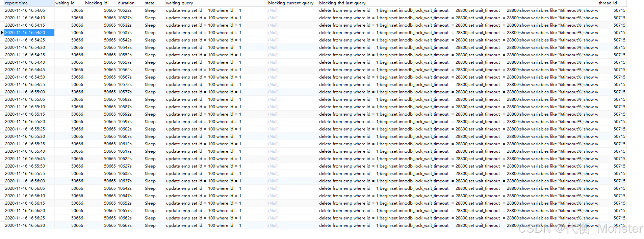The width and height of the screenshot is (644, 239).
Task: Select duration cell 10567s
Action: (130, 77)
